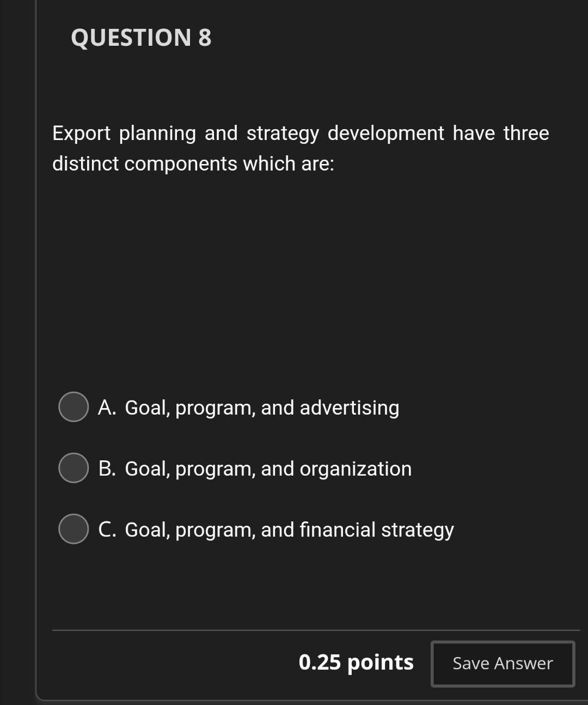This screenshot has width=588, height=705.
Task: Click the question prompt text
Action: tap(299, 148)
